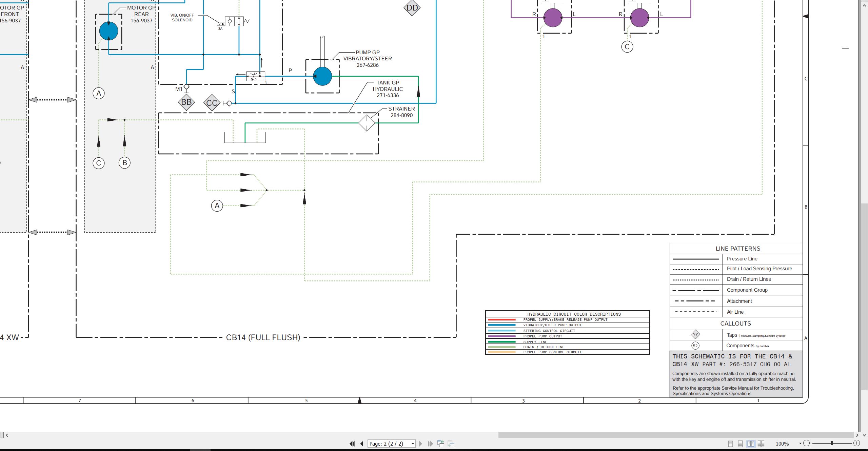868x451 pixels.
Task: Click the schematic part number note text
Action: point(732,360)
